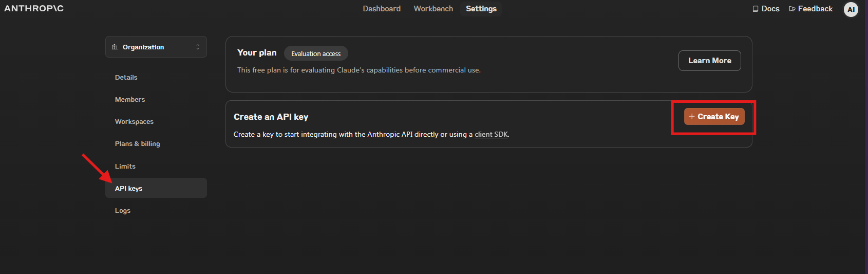Viewport: 868px width, 274px height.
Task: Click the Organization building icon
Action: [x=115, y=47]
